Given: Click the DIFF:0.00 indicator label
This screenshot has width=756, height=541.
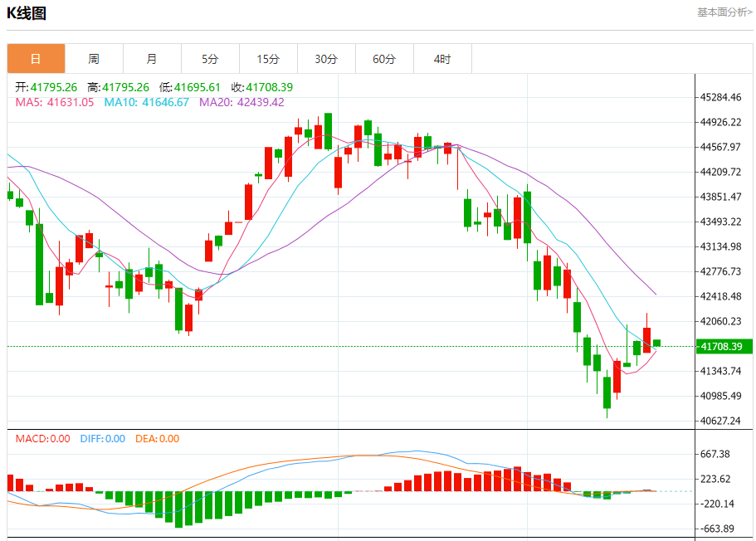Looking at the screenshot, I should 103,439.
